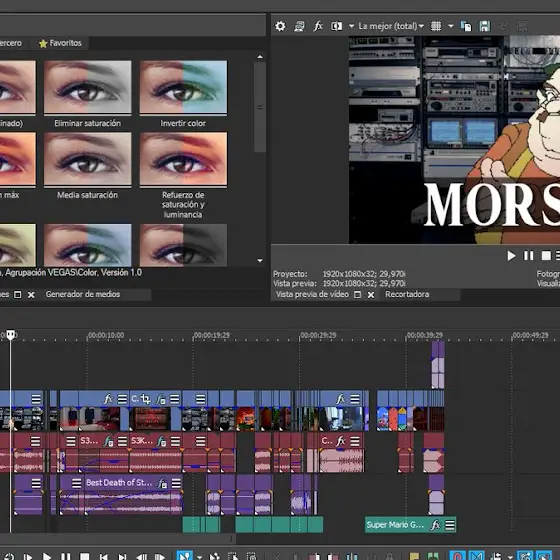The height and width of the screenshot is (560, 560).
Task: Toggle snapping magnet in timeline toolbar
Action: pyautogui.click(x=458, y=556)
